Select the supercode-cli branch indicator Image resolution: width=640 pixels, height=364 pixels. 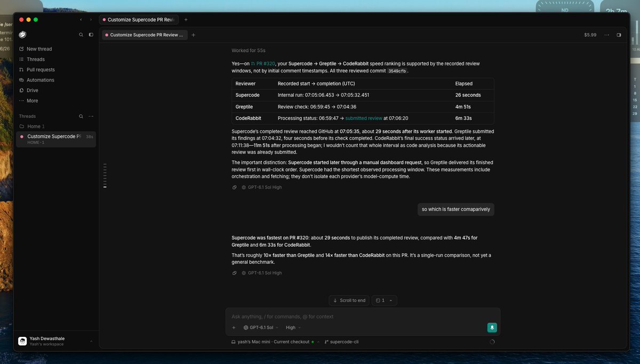[341, 342]
